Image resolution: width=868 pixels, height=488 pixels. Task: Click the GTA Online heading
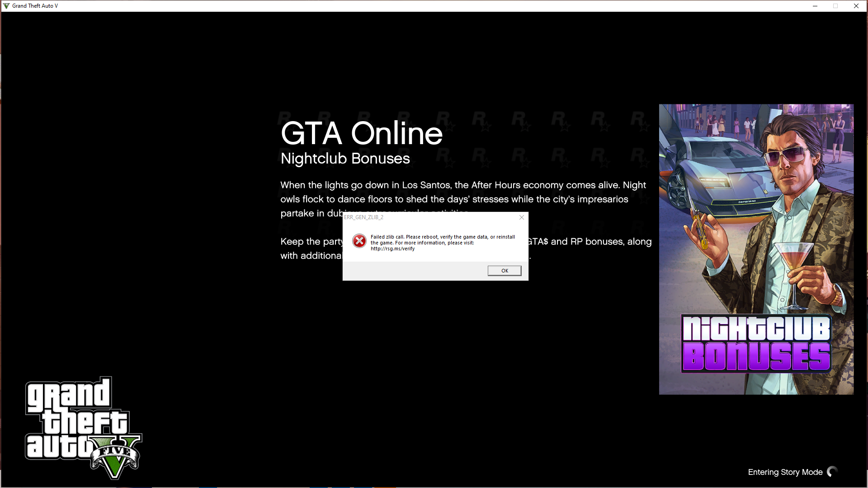[x=361, y=133]
